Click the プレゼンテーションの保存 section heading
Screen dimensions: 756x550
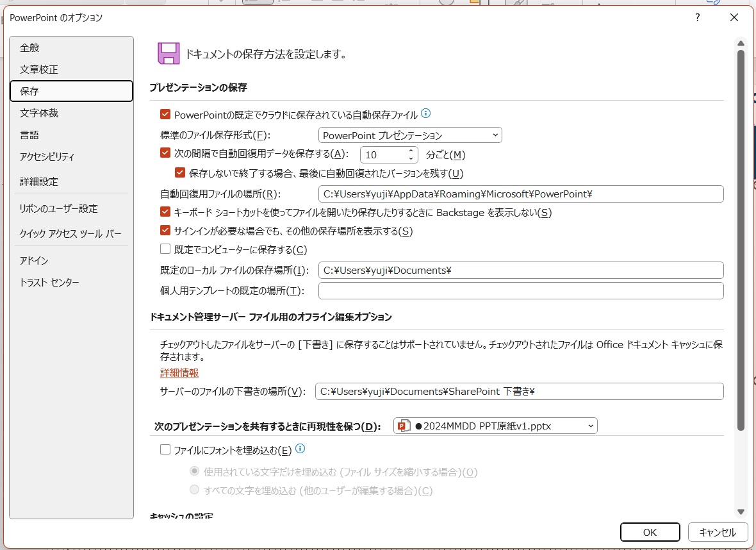tap(198, 87)
